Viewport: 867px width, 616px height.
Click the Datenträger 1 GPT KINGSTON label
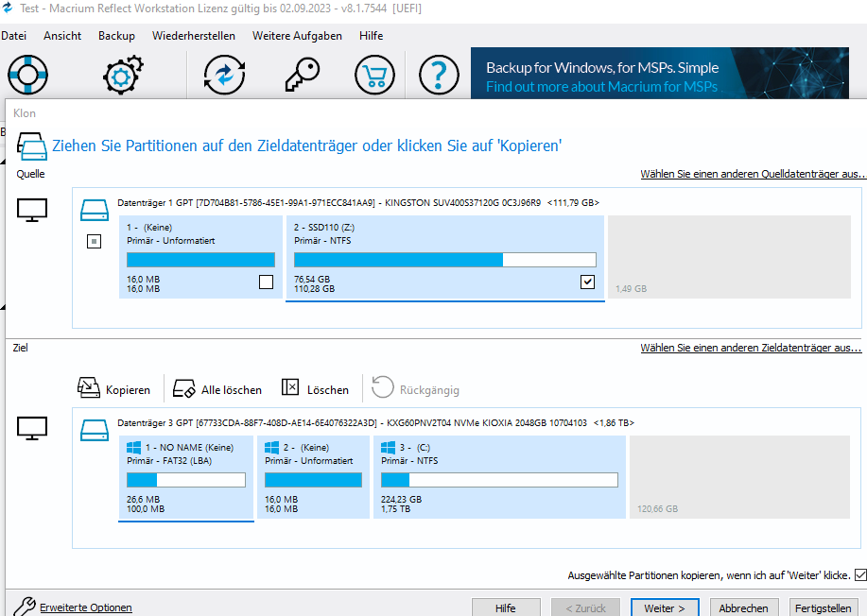pyautogui.click(x=358, y=203)
